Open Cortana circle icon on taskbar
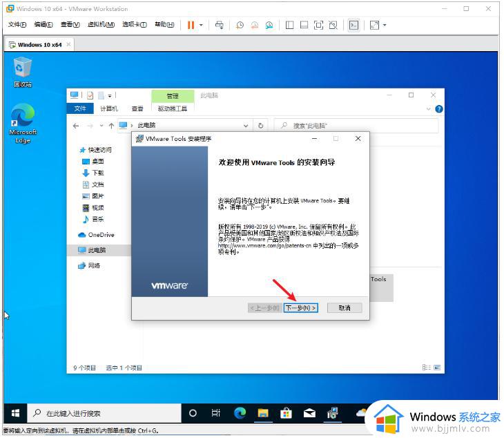This screenshot has width=504, height=438. pyautogui.click(x=193, y=413)
